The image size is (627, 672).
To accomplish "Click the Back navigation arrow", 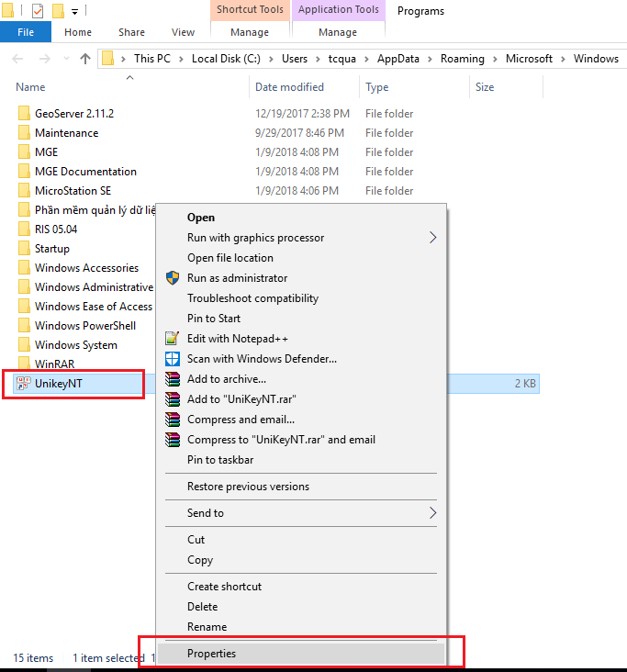I will point(17,59).
